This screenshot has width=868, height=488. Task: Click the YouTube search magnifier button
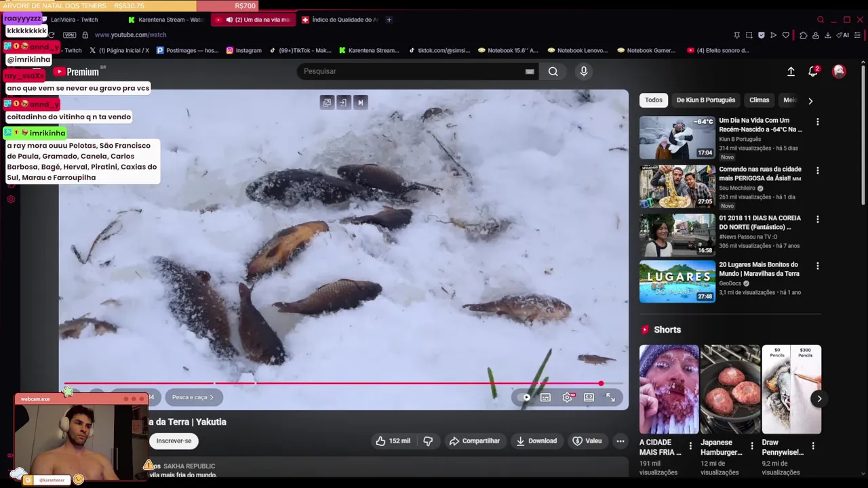[553, 71]
